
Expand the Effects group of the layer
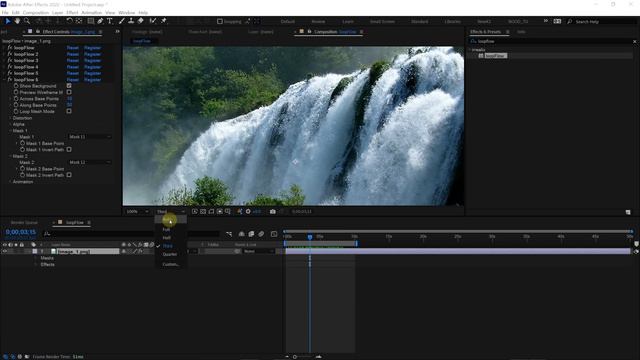coord(36,264)
